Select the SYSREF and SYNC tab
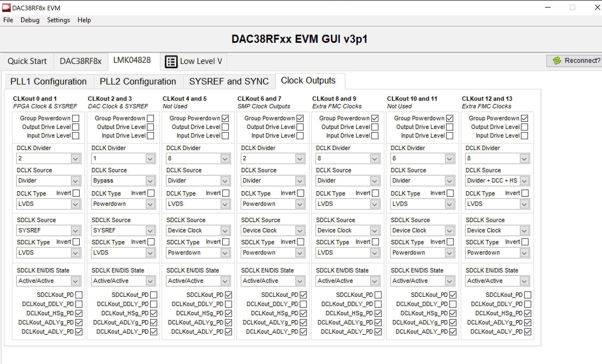This screenshot has width=602, height=364. [229, 82]
